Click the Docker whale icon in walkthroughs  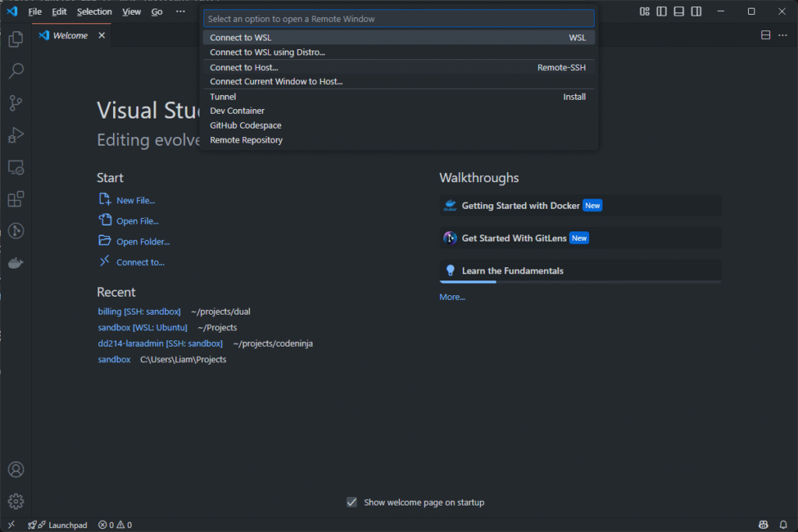[x=450, y=206]
